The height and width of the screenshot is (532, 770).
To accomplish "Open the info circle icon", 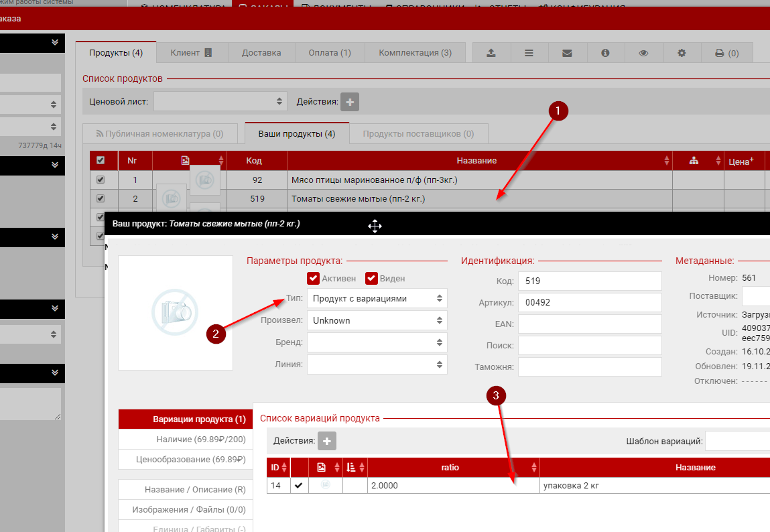I will tap(605, 53).
